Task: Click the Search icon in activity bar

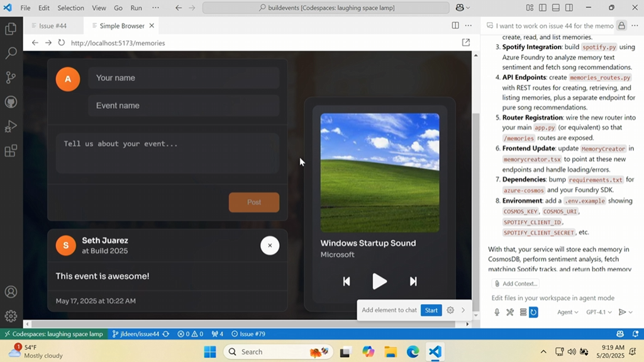Action: pos(11,54)
